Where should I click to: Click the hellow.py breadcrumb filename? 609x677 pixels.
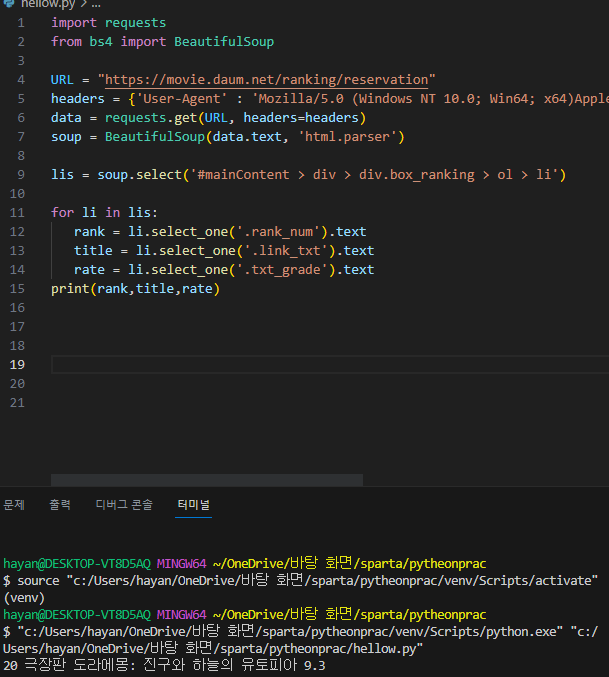coord(48,4)
